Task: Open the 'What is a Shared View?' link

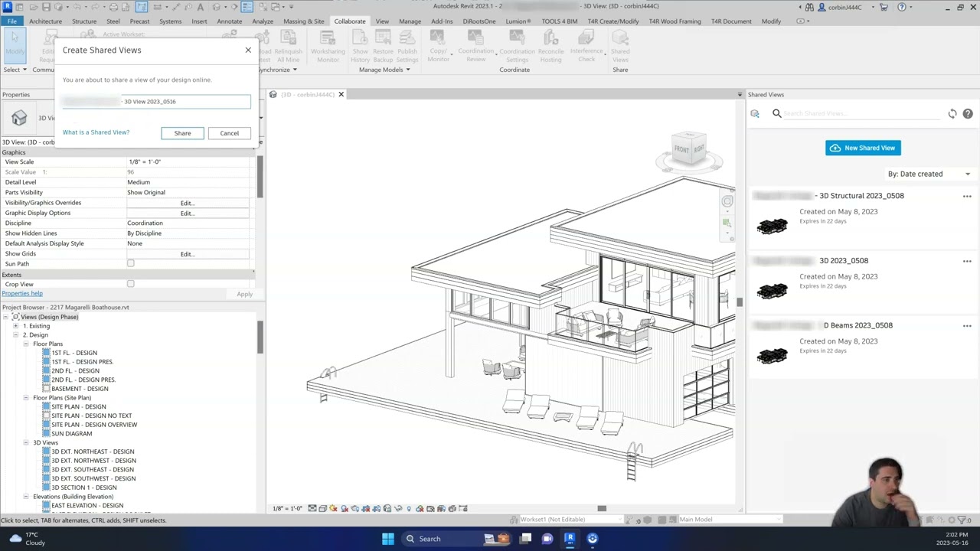Action: click(x=96, y=132)
